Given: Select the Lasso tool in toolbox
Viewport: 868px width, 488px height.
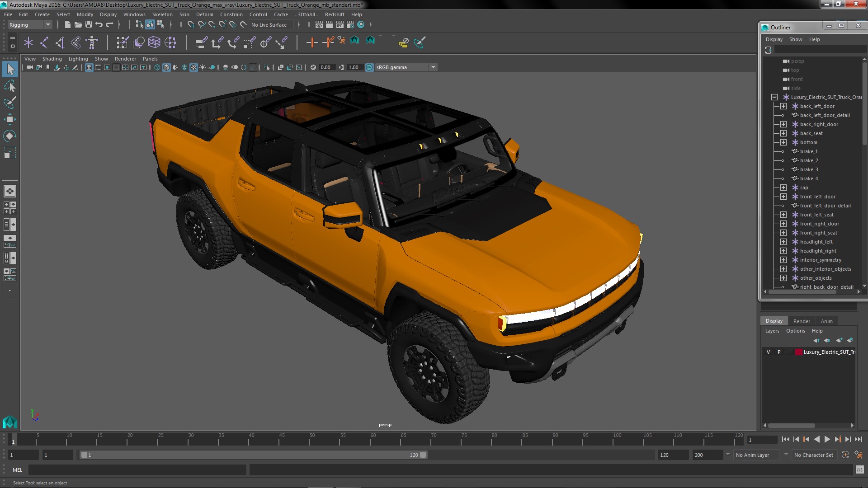Looking at the screenshot, I should (x=9, y=86).
